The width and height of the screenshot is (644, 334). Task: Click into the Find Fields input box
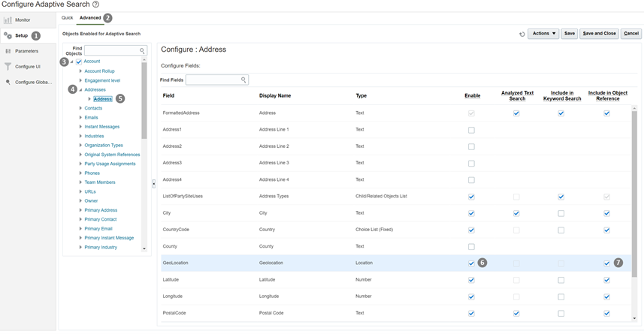213,80
